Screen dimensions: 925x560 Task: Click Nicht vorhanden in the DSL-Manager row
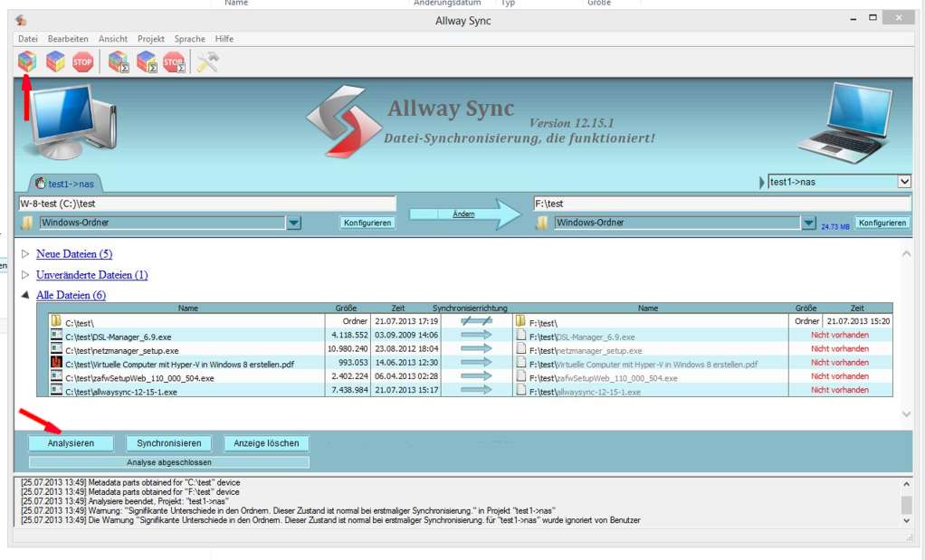coord(840,335)
